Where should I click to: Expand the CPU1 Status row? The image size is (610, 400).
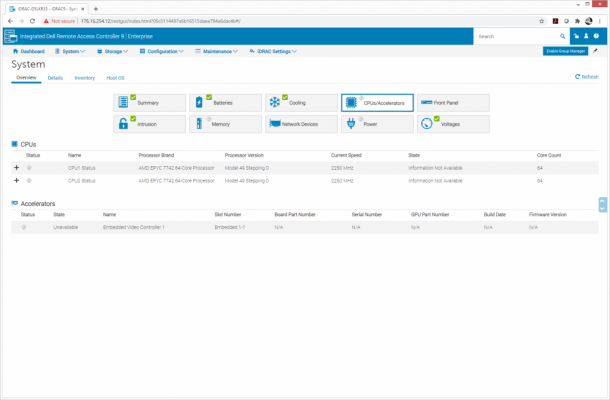click(x=16, y=168)
